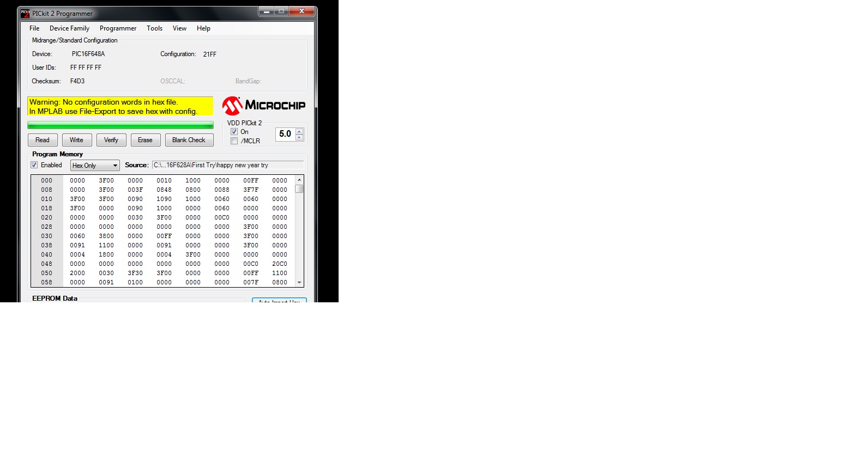Decrease VDD voltage with down arrow

(x=299, y=137)
